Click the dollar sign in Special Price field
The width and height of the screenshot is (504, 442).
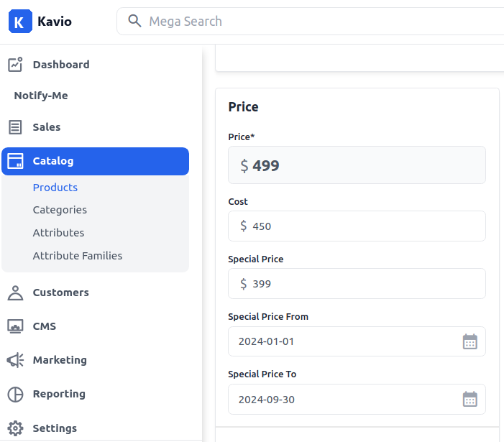pyautogui.click(x=244, y=284)
